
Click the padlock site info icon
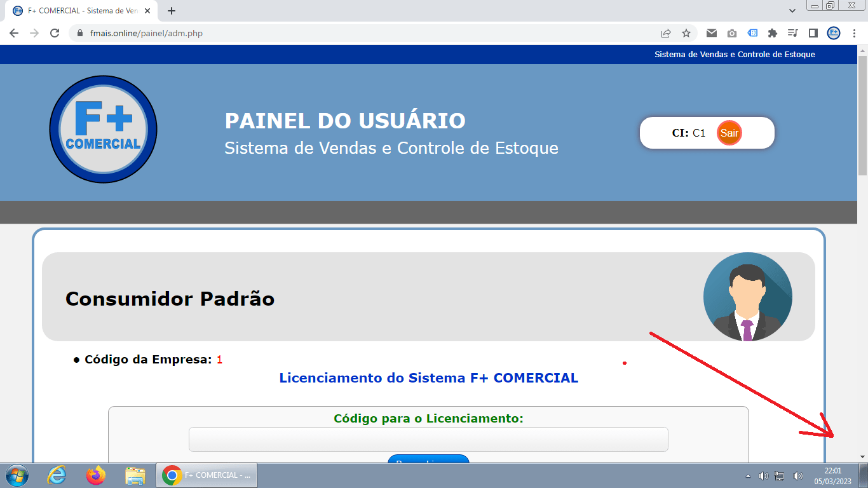[80, 33]
